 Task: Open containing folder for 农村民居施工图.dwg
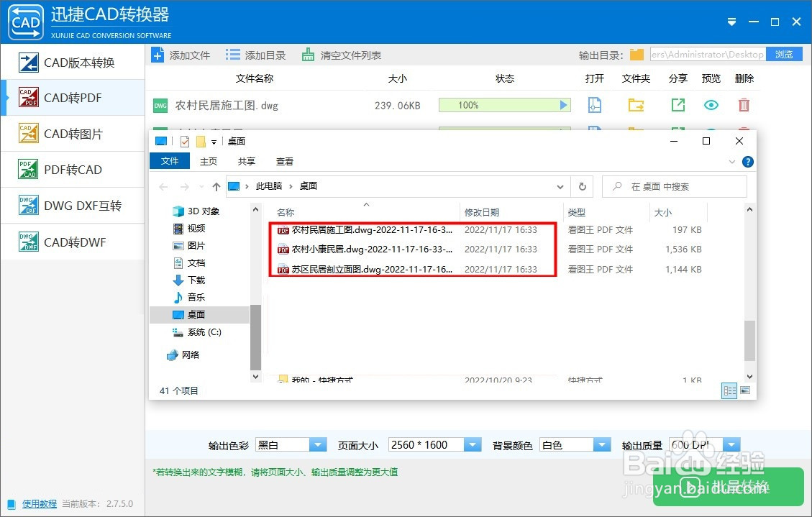click(x=636, y=105)
